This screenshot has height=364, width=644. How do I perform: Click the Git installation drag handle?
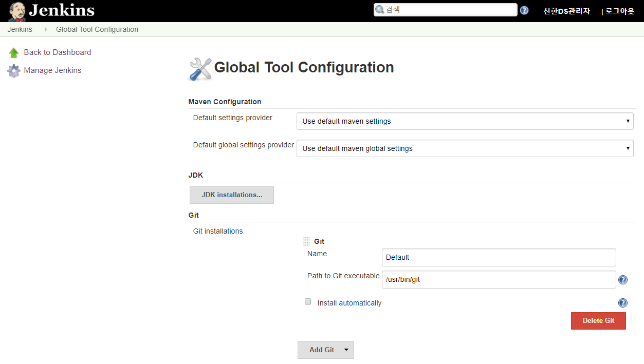(306, 241)
